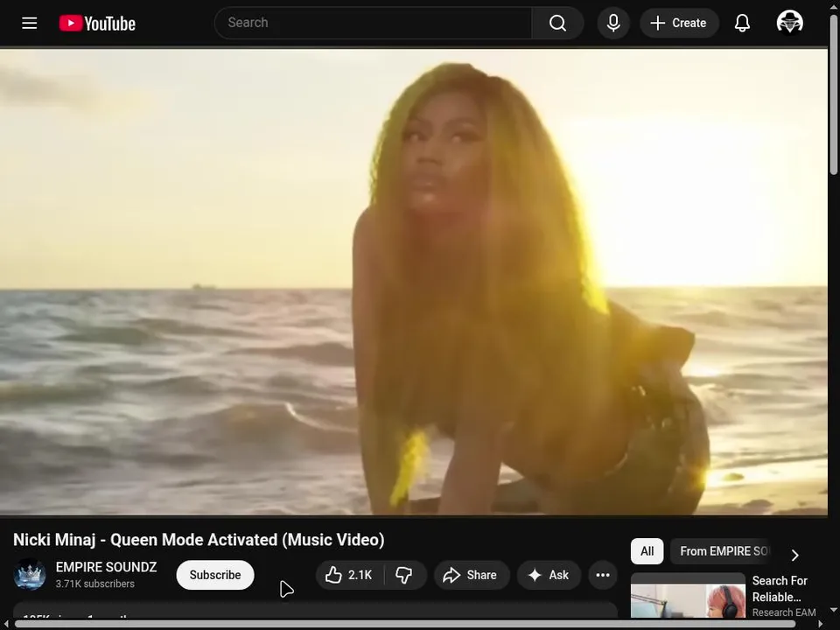Subscribe to EMPIRE SOUNDZ channel
This screenshot has width=840, height=630.
click(215, 575)
